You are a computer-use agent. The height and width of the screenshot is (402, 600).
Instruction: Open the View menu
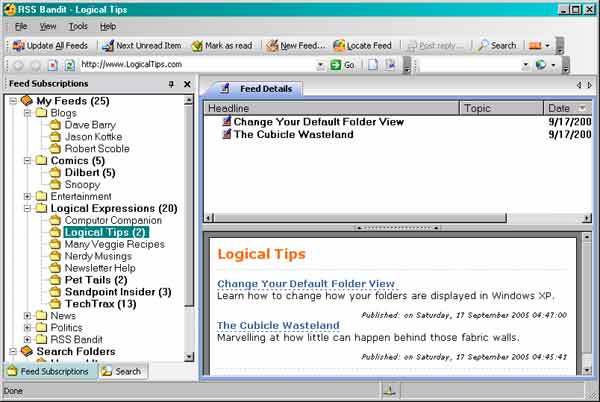48,26
